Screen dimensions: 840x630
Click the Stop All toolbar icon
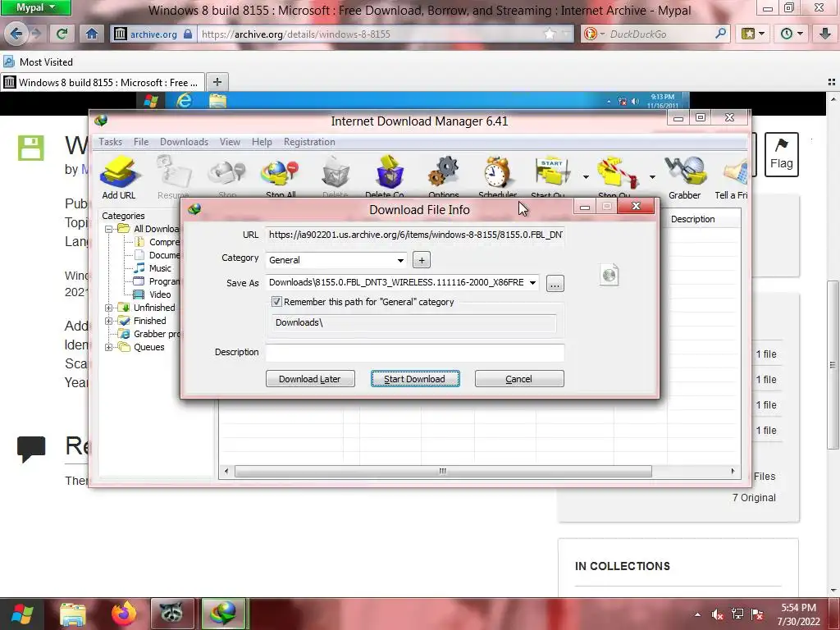click(281, 172)
